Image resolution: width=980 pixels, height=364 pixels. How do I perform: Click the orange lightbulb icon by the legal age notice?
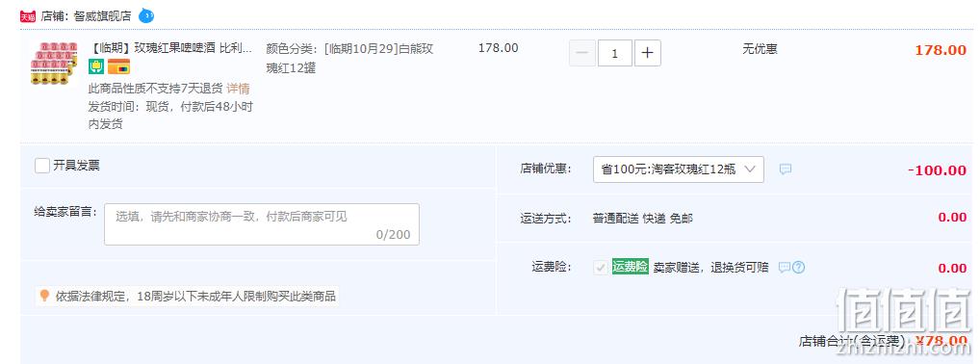44,296
